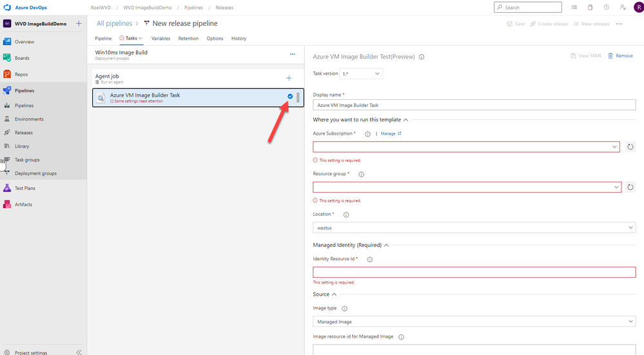This screenshot has height=355, width=644.
Task: Switch to the Options tab
Action: coord(215,38)
